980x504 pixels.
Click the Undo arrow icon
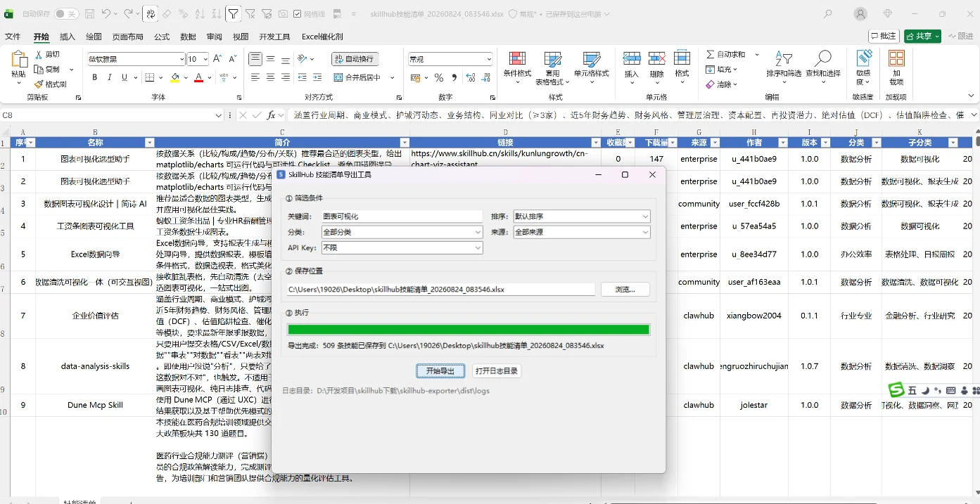[x=106, y=14]
